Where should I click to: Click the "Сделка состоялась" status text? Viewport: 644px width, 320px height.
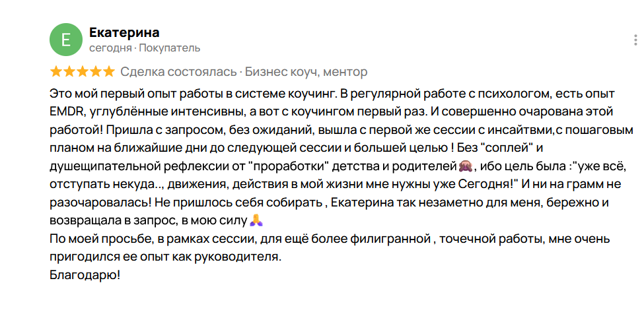(x=177, y=71)
